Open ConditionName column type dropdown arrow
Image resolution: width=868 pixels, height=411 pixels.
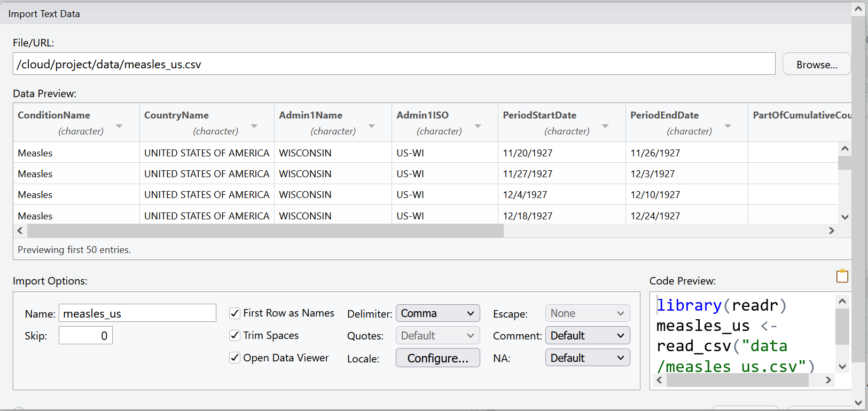(119, 127)
